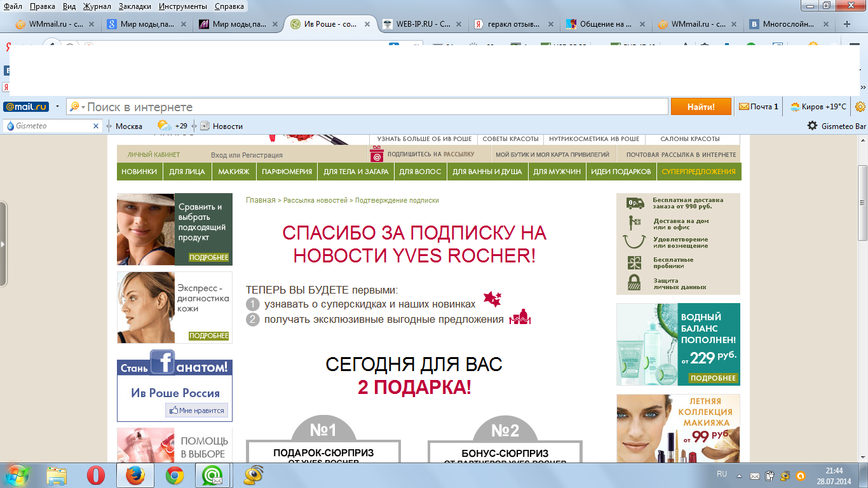Click the gift envelope icon beside Подпишитесь на рассылку
The height and width of the screenshot is (488, 868).
pyautogui.click(x=377, y=154)
